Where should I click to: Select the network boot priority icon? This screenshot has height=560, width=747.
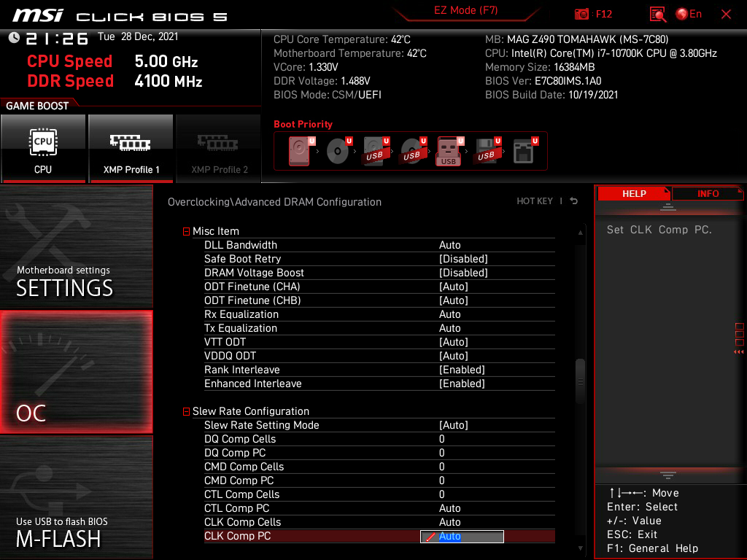point(525,150)
